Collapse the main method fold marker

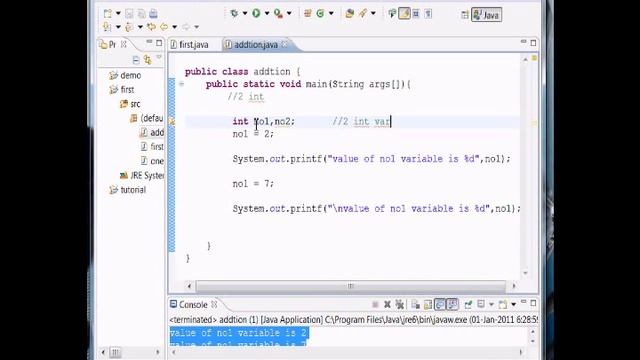click(x=182, y=84)
